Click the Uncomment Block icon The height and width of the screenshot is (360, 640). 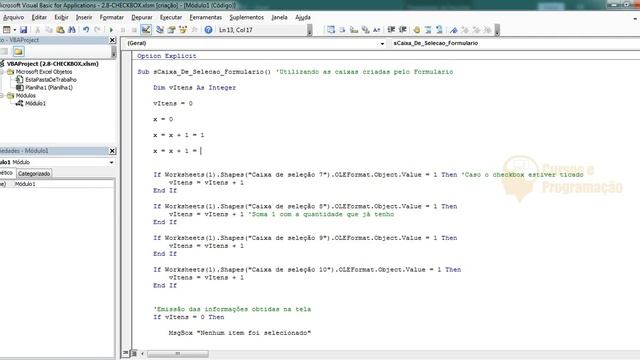[439, 30]
